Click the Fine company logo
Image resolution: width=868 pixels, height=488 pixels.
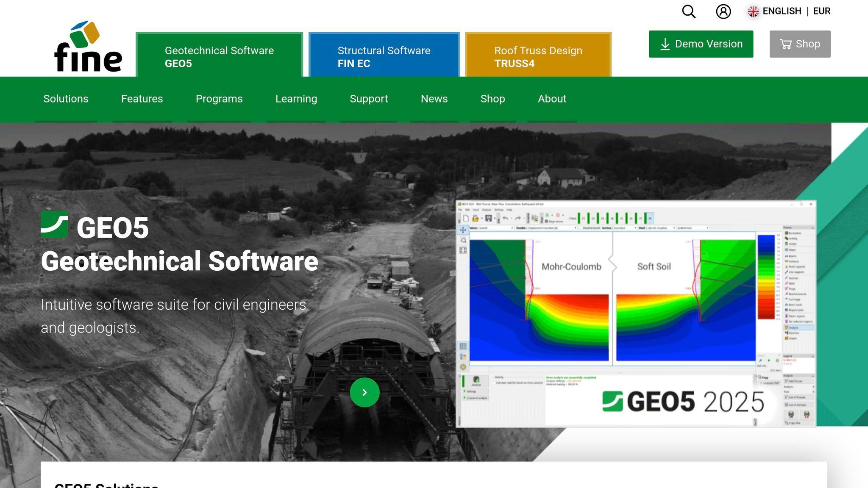coord(88,47)
